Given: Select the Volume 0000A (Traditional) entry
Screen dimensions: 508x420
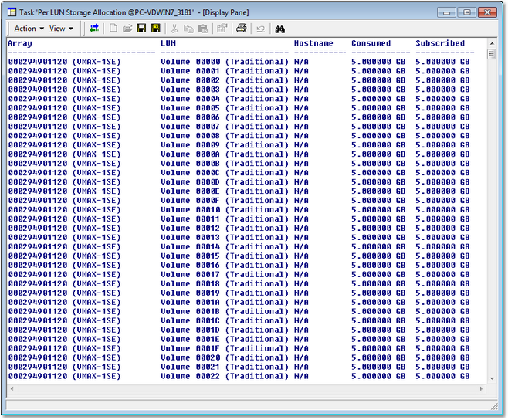Looking at the screenshot, I should coord(224,154).
